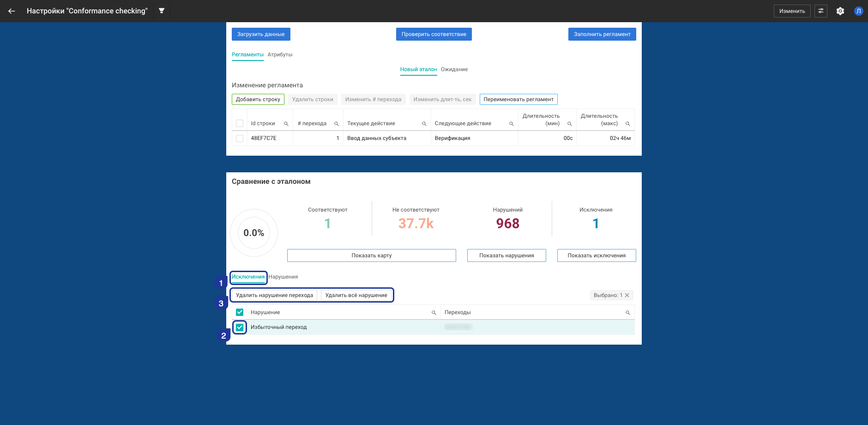Click search icon in Текущее действие column
The width and height of the screenshot is (868, 425).
pyautogui.click(x=424, y=124)
